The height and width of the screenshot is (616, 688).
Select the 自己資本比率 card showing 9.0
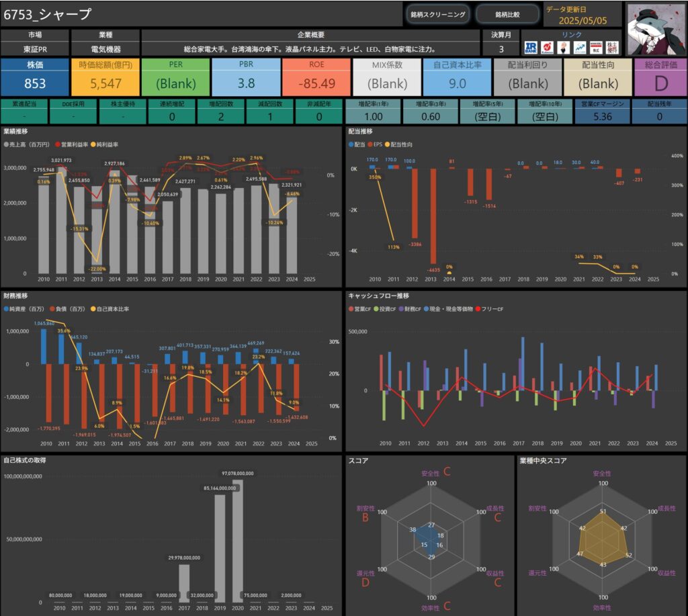click(457, 77)
